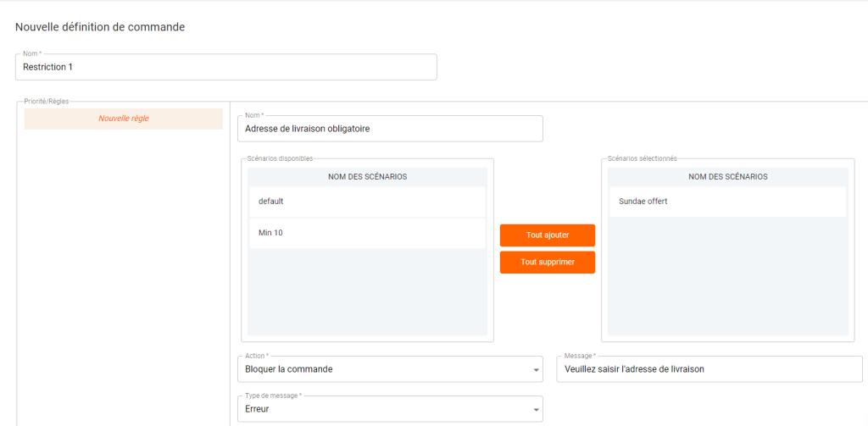Select Sundae offert in selected scenarios
868x426 pixels.
tap(727, 202)
